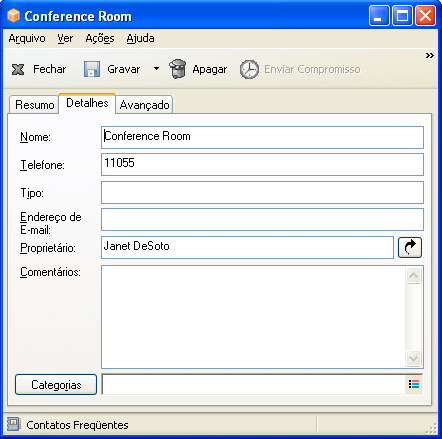Screen dimensions: 442x439
Task: Open the Gravar dropdown arrow
Action: (156, 69)
